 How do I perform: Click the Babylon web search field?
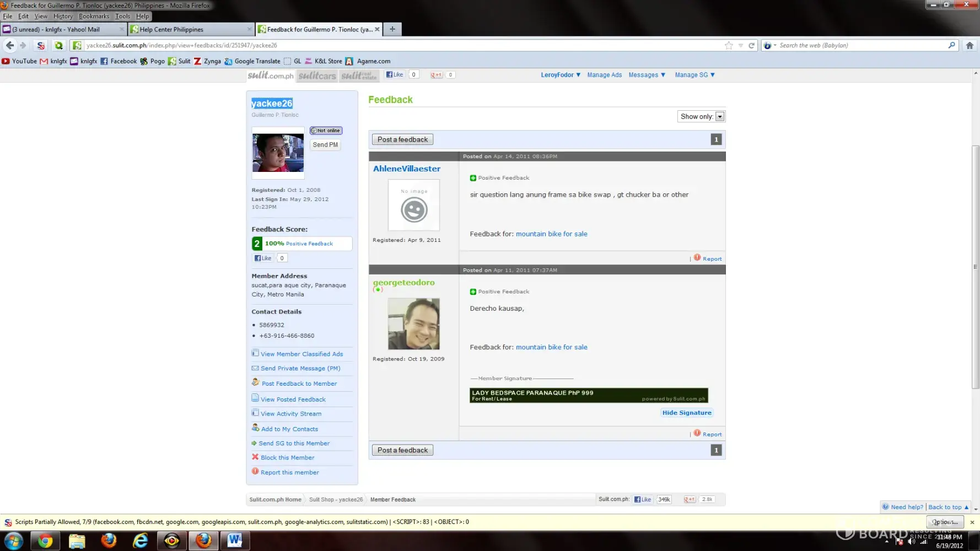click(x=860, y=46)
